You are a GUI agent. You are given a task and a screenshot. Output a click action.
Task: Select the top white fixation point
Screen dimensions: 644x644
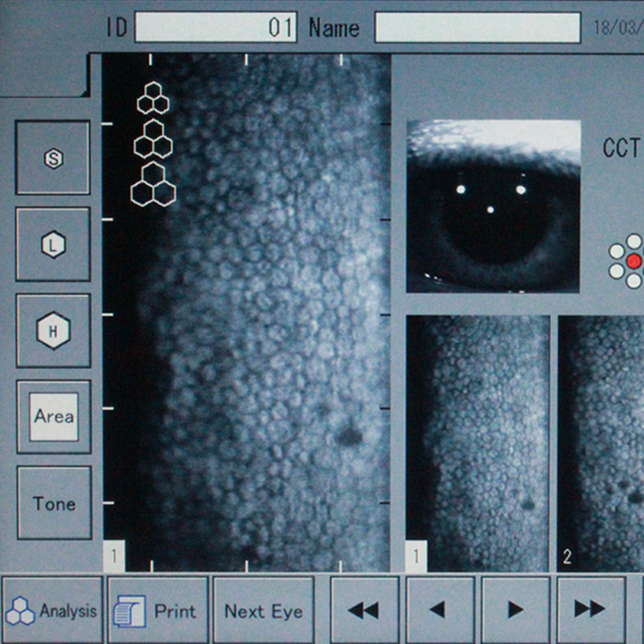634,241
